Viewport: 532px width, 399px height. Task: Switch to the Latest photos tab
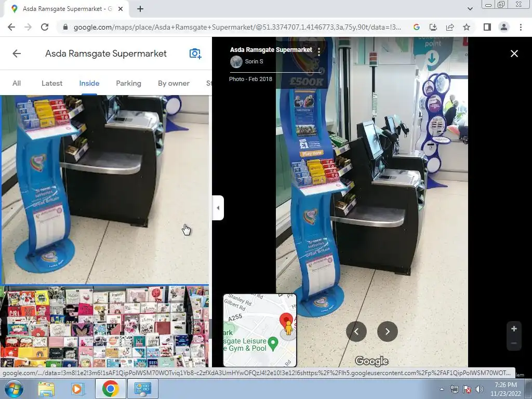52,84
